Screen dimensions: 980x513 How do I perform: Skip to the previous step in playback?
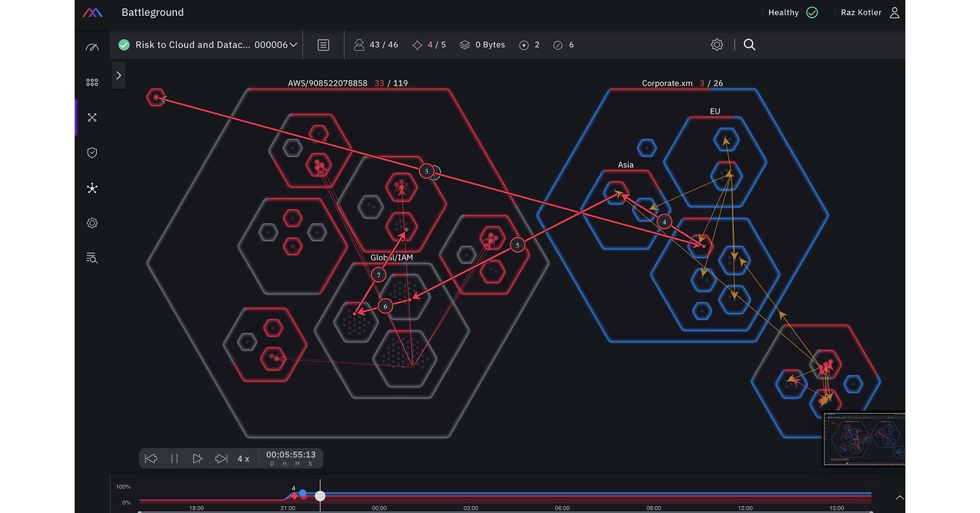tap(151, 458)
